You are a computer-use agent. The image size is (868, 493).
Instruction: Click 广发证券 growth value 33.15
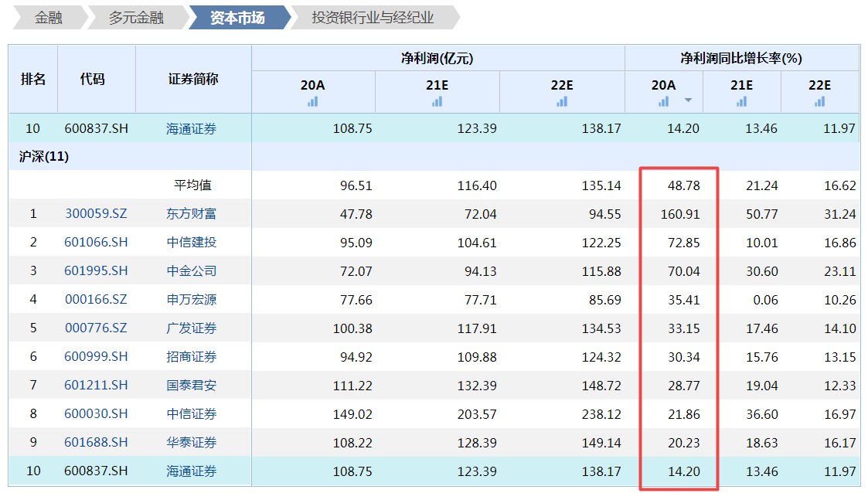click(x=684, y=328)
